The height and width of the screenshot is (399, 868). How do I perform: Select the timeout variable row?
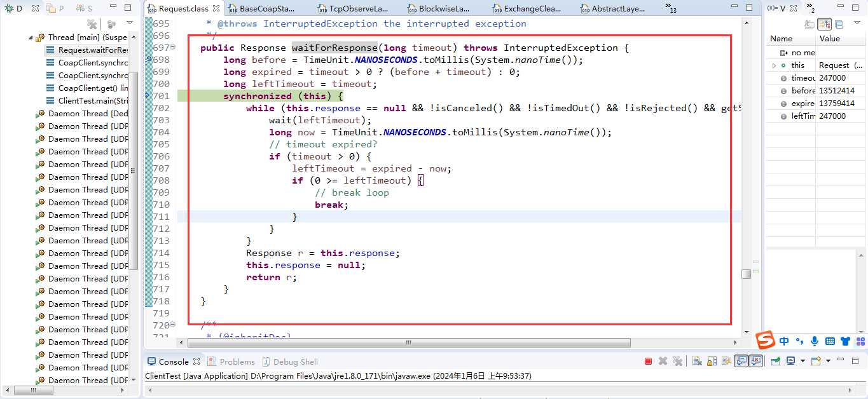click(x=816, y=78)
